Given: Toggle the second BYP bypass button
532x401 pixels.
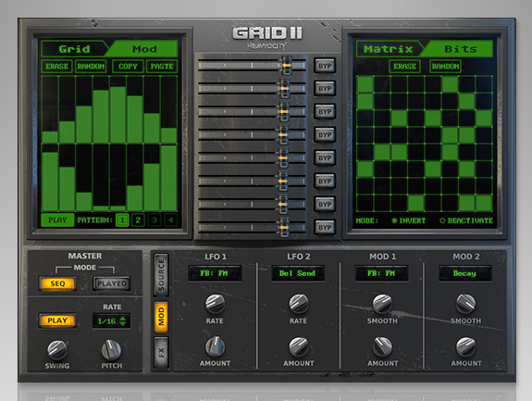Looking at the screenshot, I should click(x=325, y=89).
